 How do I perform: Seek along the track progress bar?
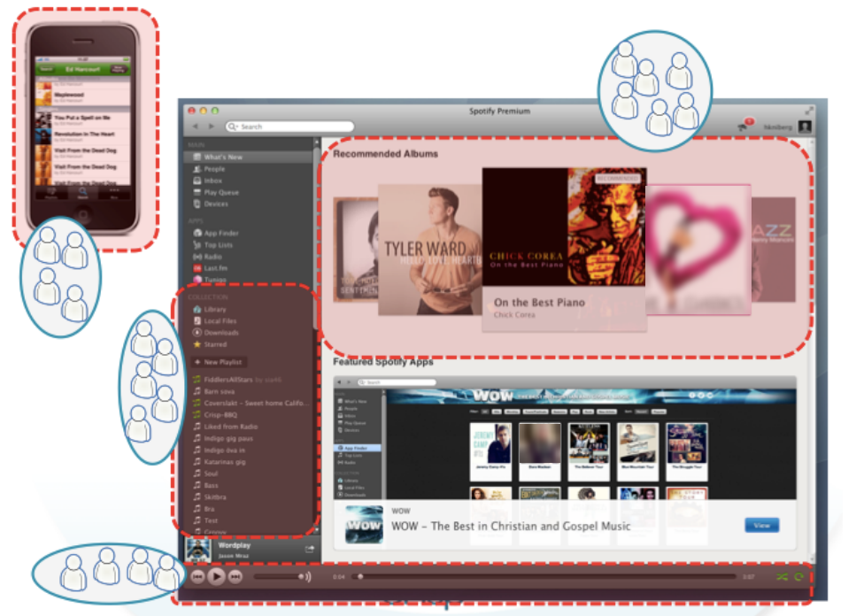click(544, 577)
